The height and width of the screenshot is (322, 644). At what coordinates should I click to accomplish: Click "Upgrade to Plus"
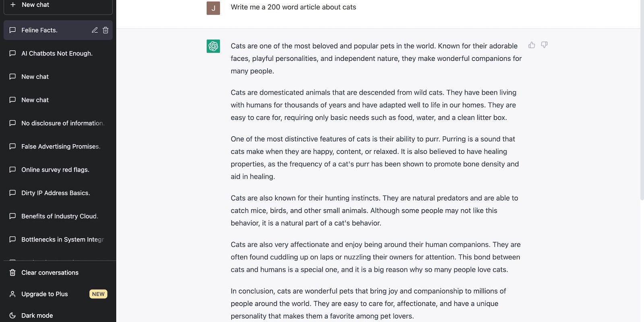44,294
